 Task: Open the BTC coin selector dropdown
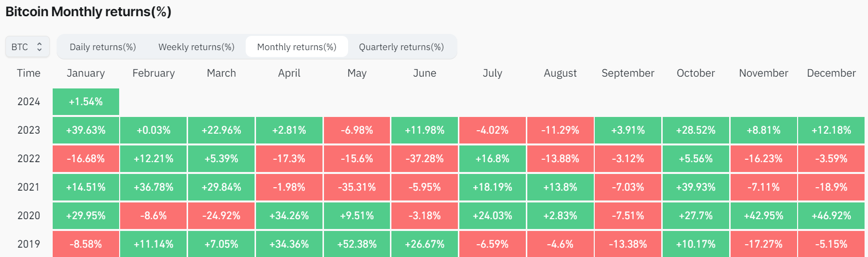coord(27,47)
